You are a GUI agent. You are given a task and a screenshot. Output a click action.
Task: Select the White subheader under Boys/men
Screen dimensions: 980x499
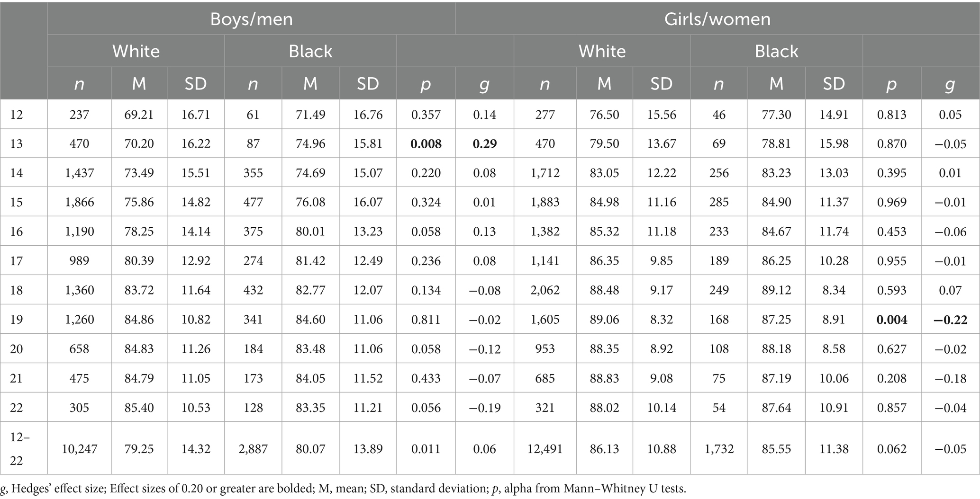136,51
